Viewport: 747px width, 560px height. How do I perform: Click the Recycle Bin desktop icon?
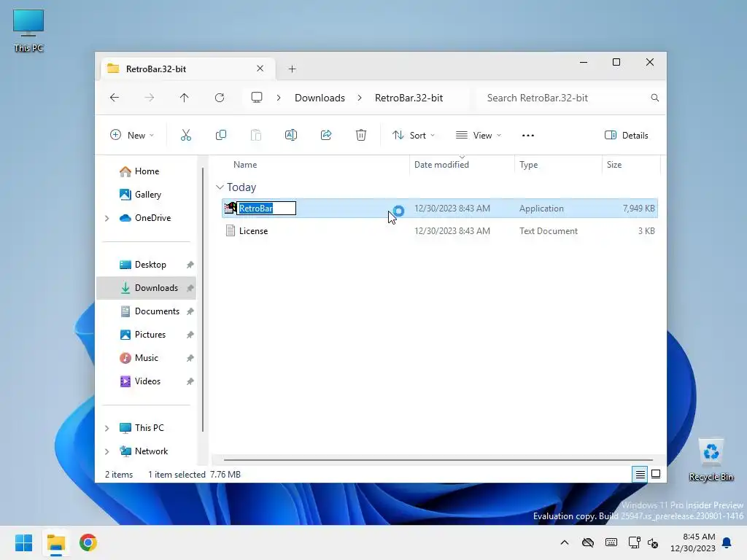click(711, 459)
